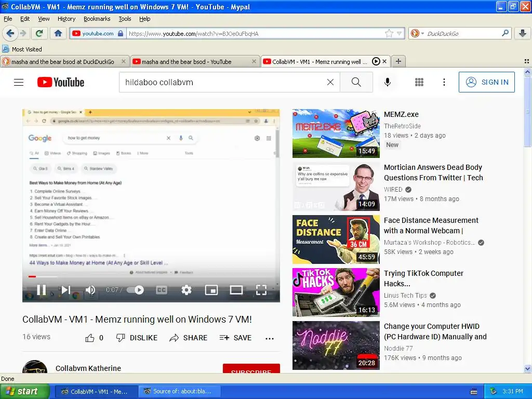
Task: Click the YouTube search magnifier button
Action: (x=356, y=82)
